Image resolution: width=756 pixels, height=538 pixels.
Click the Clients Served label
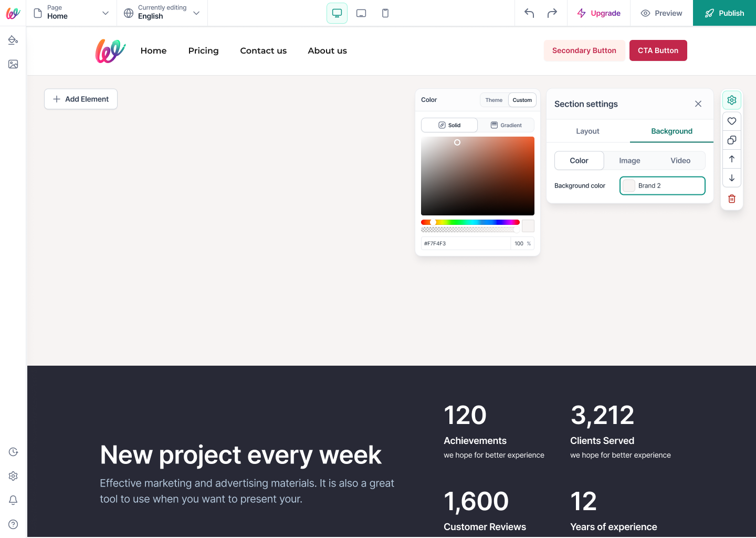(x=602, y=441)
